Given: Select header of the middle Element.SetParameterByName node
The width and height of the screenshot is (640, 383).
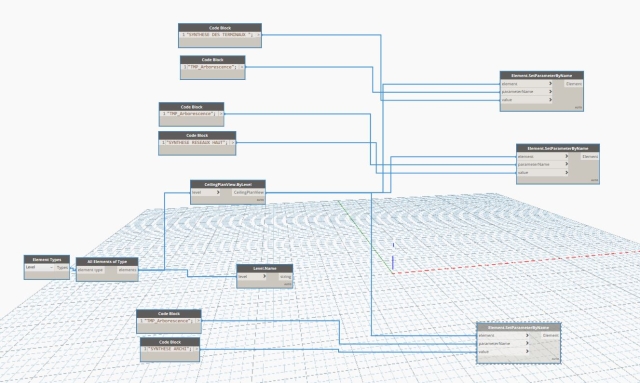Looking at the screenshot, I should click(x=558, y=148).
